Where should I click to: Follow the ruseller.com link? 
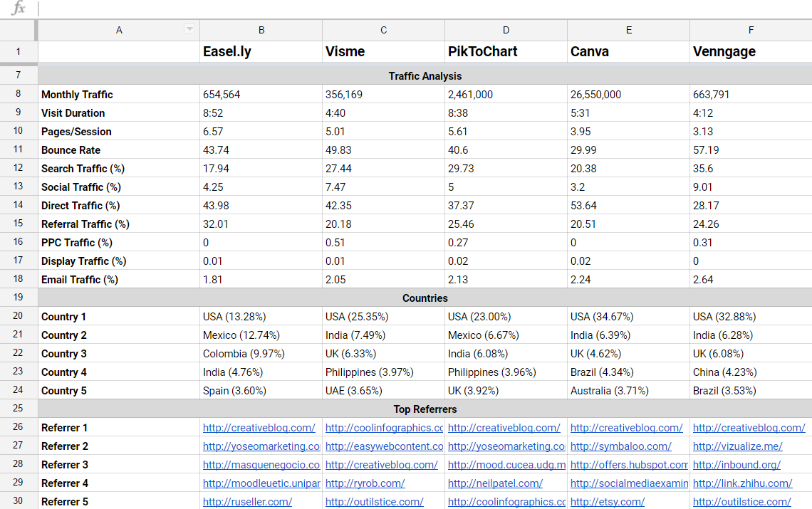click(248, 503)
